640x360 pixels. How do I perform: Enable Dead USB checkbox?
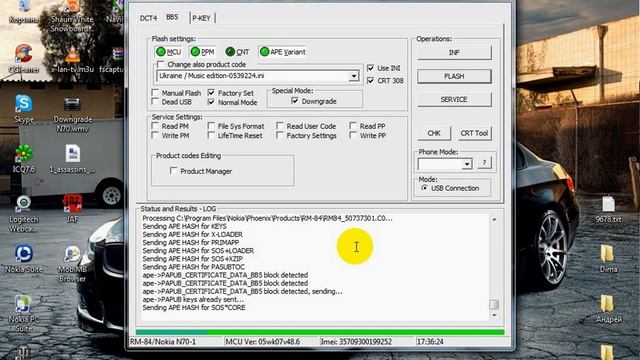(x=155, y=102)
